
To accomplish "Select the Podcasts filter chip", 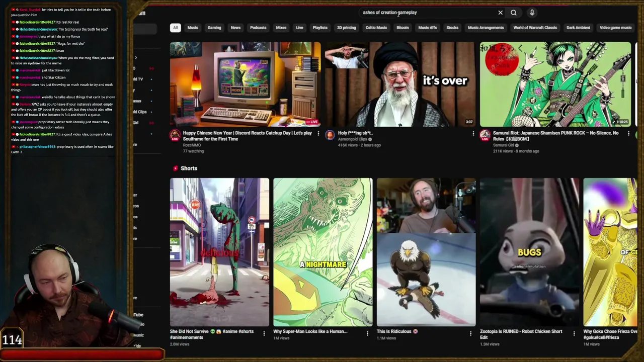I will 258,28.
